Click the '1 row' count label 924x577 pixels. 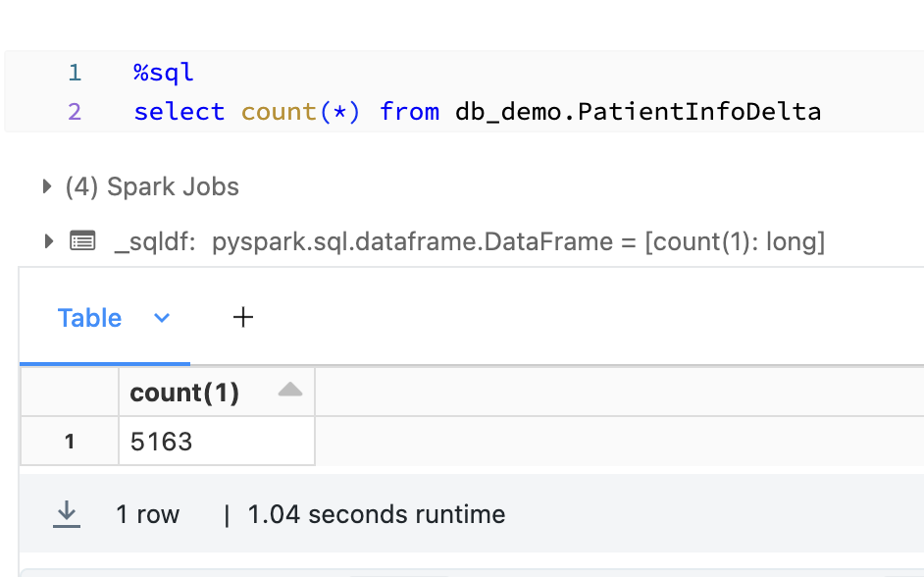point(147,514)
